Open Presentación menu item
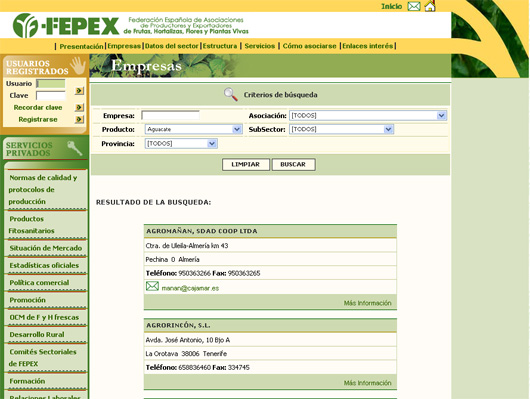Viewport: 530px width, 399px height. [81, 46]
